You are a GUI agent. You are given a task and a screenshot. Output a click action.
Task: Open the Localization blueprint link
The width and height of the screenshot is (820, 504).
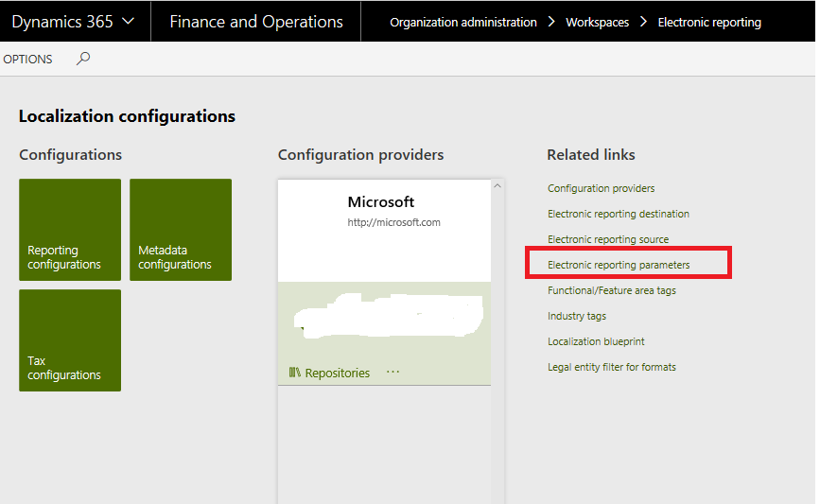[x=595, y=341]
